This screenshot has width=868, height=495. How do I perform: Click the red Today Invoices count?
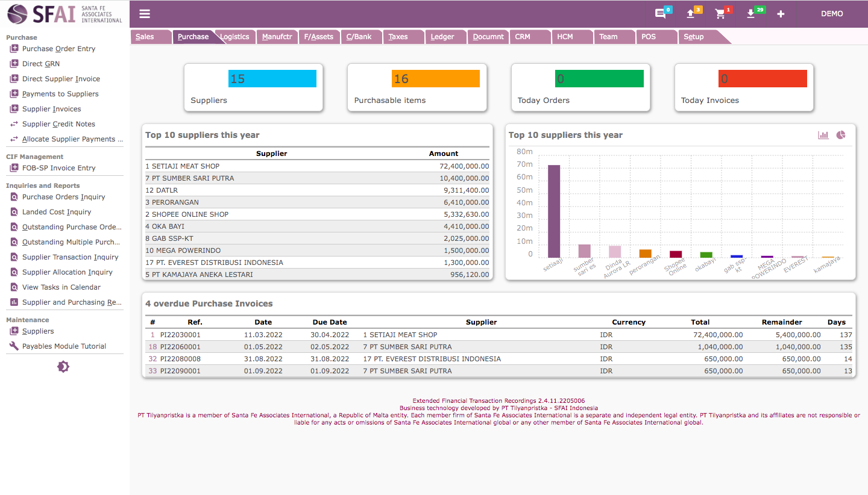[763, 79]
